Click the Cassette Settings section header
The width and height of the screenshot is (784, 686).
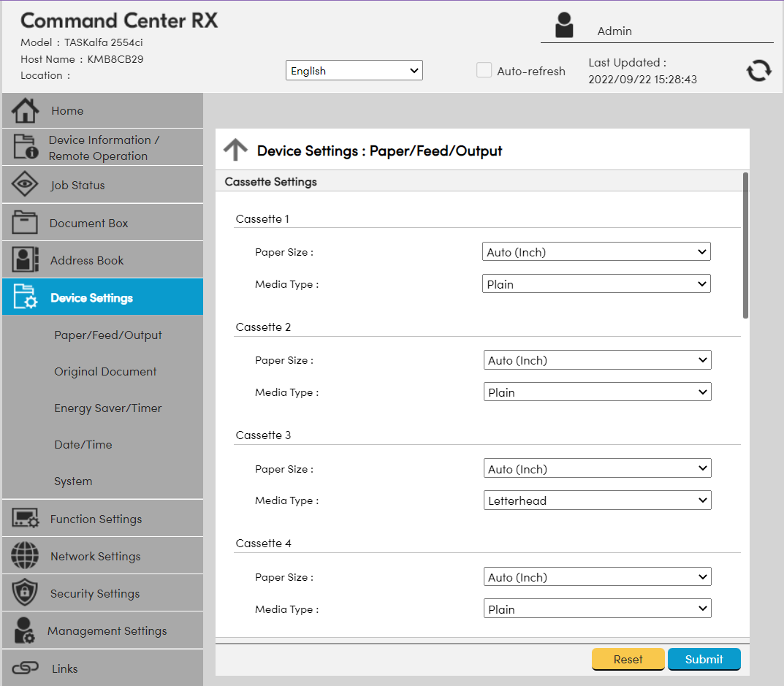tap(270, 181)
